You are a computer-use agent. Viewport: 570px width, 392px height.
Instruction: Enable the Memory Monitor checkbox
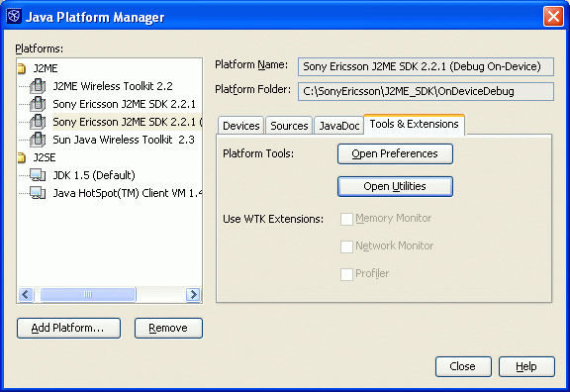click(346, 220)
